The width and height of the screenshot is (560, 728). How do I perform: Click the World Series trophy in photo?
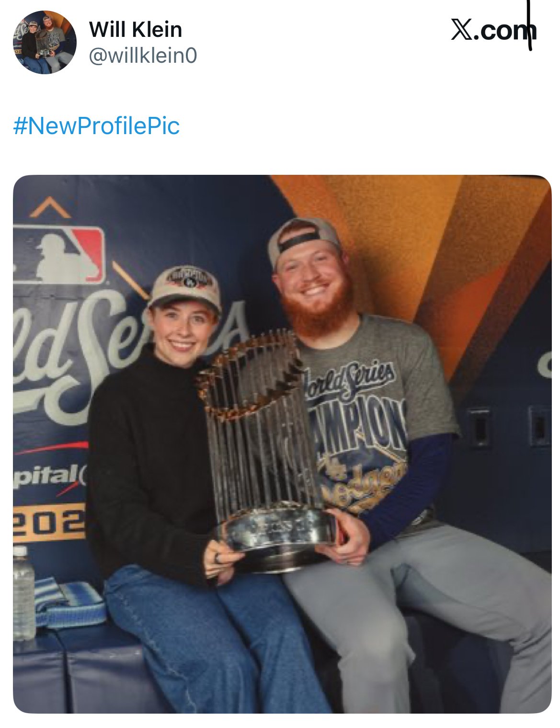click(268, 450)
